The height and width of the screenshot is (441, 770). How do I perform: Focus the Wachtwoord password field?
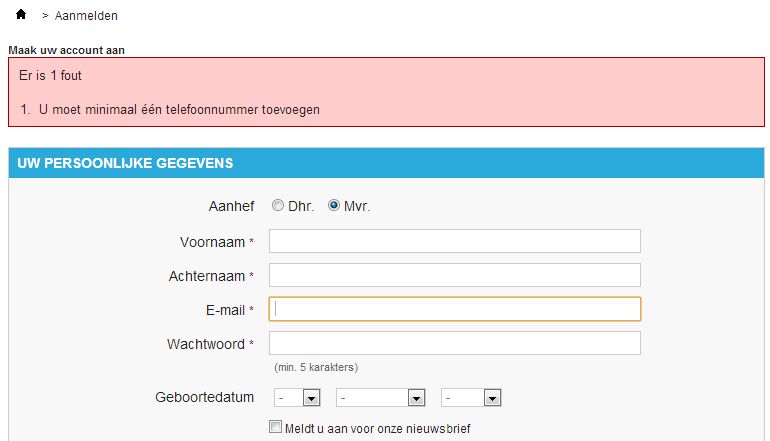[x=455, y=343]
